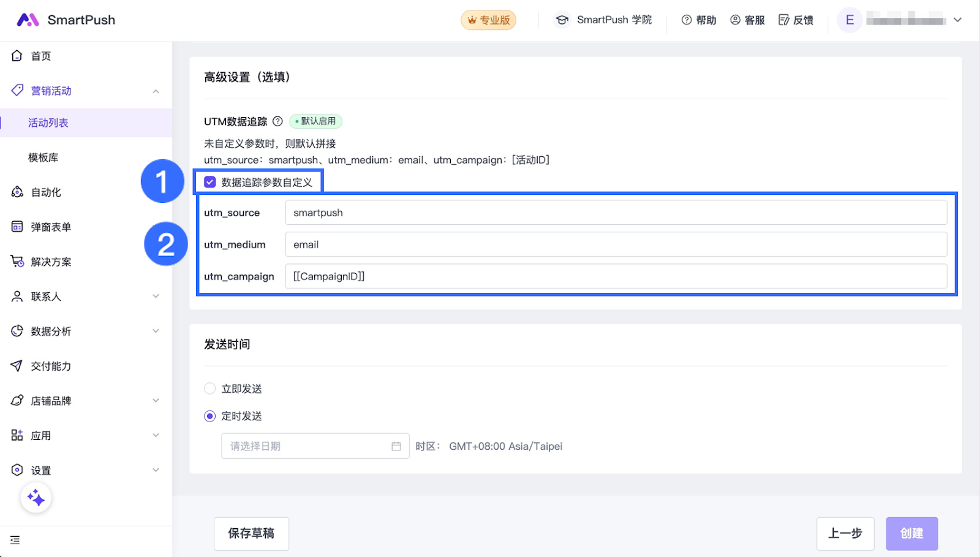
Task: Click the 反馈 feedback icon
Action: click(783, 20)
